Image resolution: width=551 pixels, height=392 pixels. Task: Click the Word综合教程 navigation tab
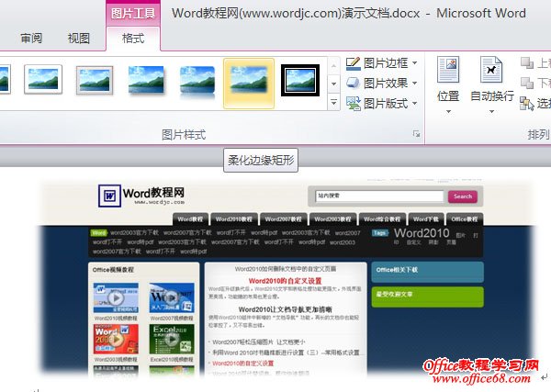pos(382,218)
